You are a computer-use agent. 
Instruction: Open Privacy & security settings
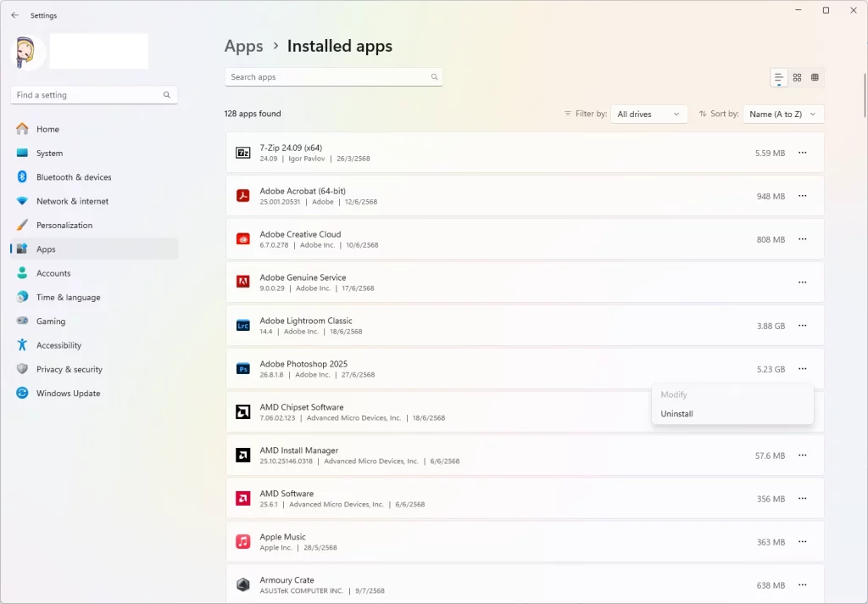point(94,369)
